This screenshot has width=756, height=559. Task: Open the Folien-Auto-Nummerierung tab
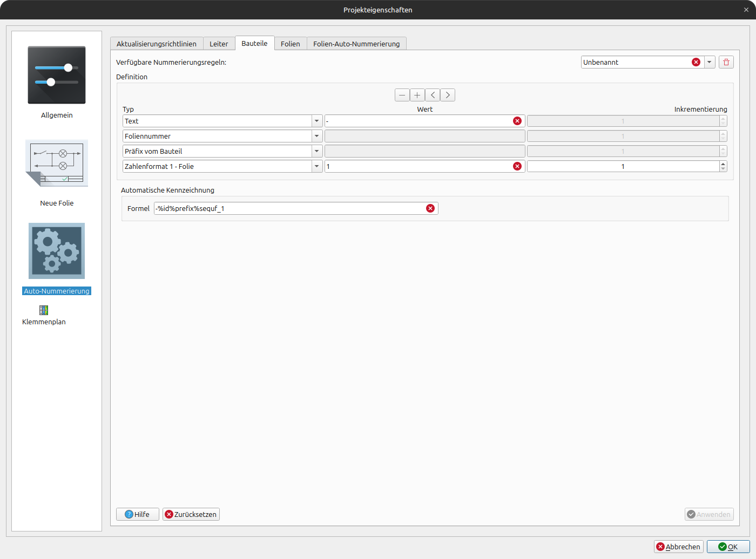point(356,44)
